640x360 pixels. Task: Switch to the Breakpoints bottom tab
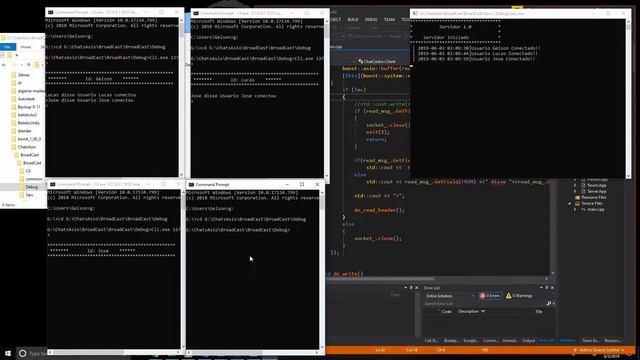[x=451, y=340]
